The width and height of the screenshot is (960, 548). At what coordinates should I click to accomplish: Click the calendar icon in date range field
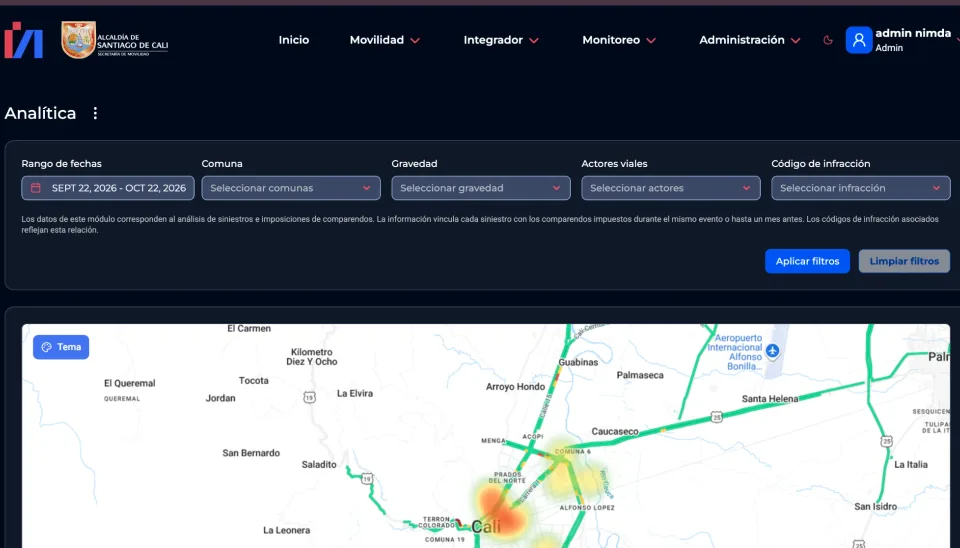pyautogui.click(x=36, y=188)
